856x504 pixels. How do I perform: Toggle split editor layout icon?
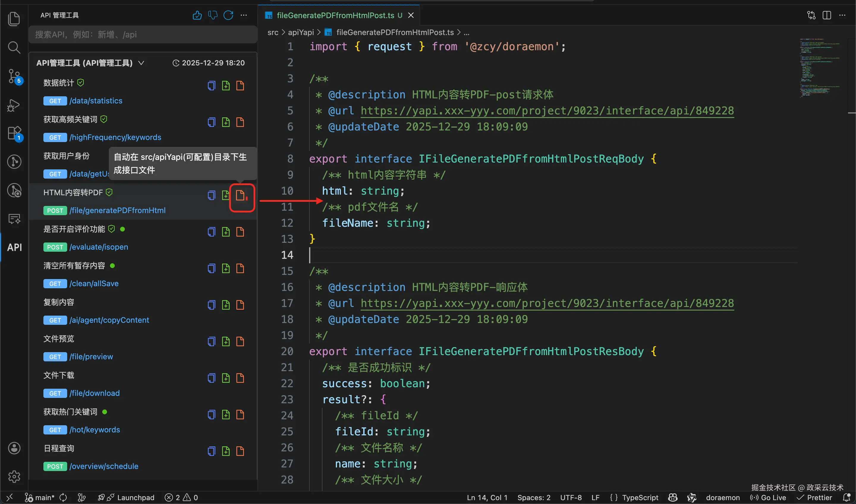click(827, 15)
